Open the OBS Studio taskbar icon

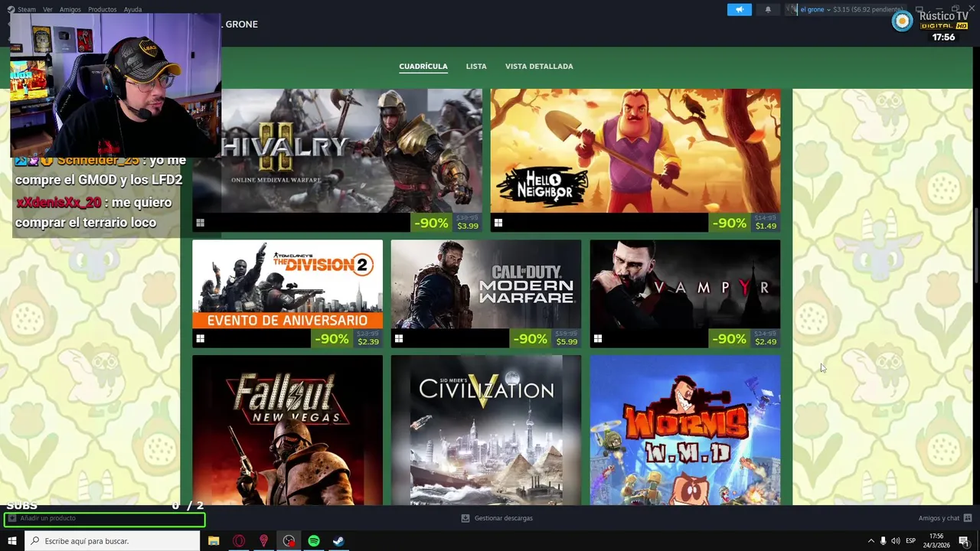click(x=289, y=541)
